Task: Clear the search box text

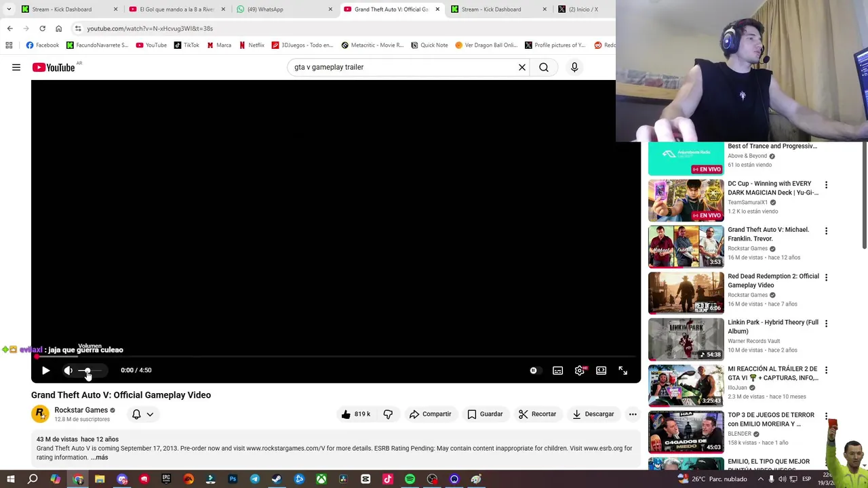Action: pos(522,67)
